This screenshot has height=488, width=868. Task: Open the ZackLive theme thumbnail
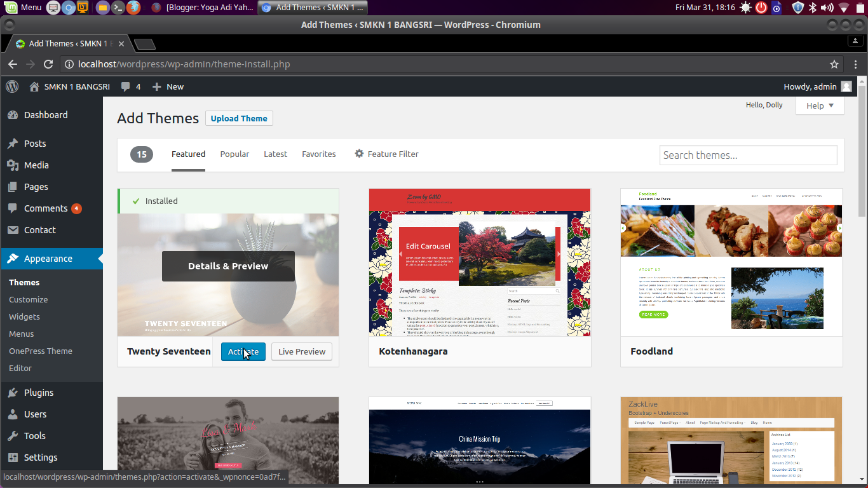(731, 441)
